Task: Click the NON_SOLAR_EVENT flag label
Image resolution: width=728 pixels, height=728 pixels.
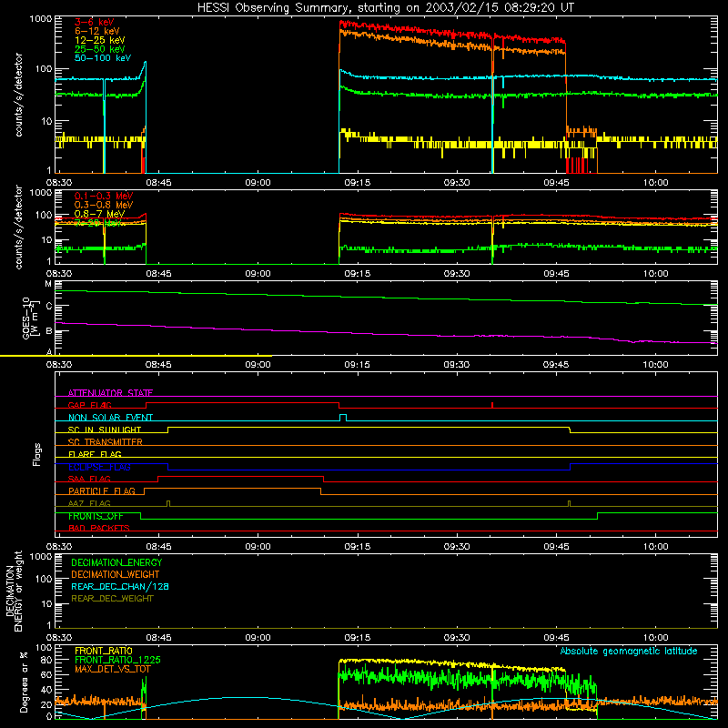Action: [x=110, y=418]
